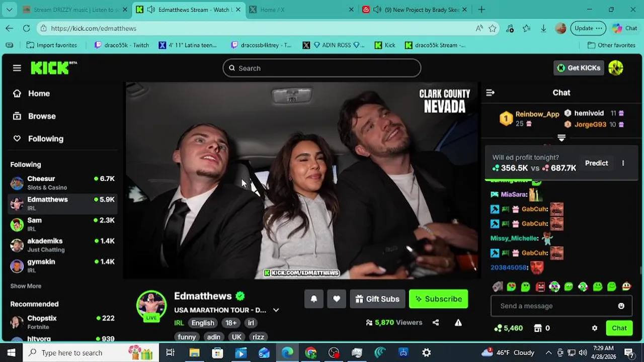Share the stream via share icon
Screen dimensions: 644x362
point(436,322)
